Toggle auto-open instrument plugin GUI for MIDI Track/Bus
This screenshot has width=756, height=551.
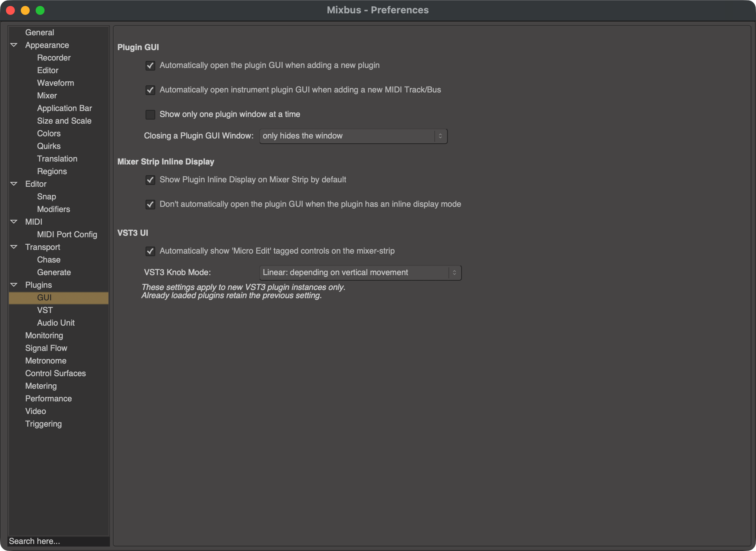click(150, 90)
